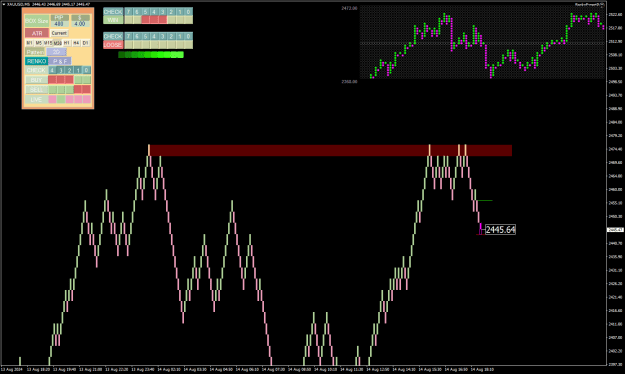Click the red WIN cell under column 3
The width and height of the screenshot is (625, 374).
(163, 20)
